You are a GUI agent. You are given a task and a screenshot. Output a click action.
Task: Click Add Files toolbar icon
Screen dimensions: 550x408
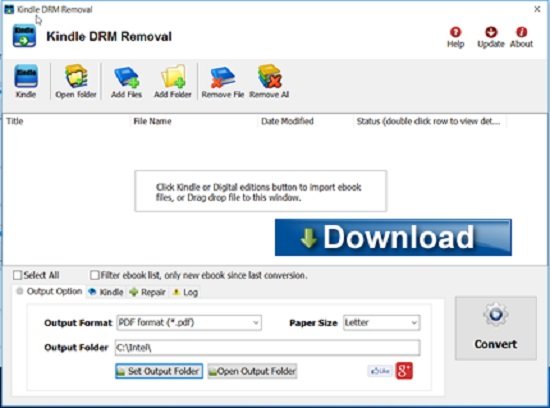click(126, 81)
